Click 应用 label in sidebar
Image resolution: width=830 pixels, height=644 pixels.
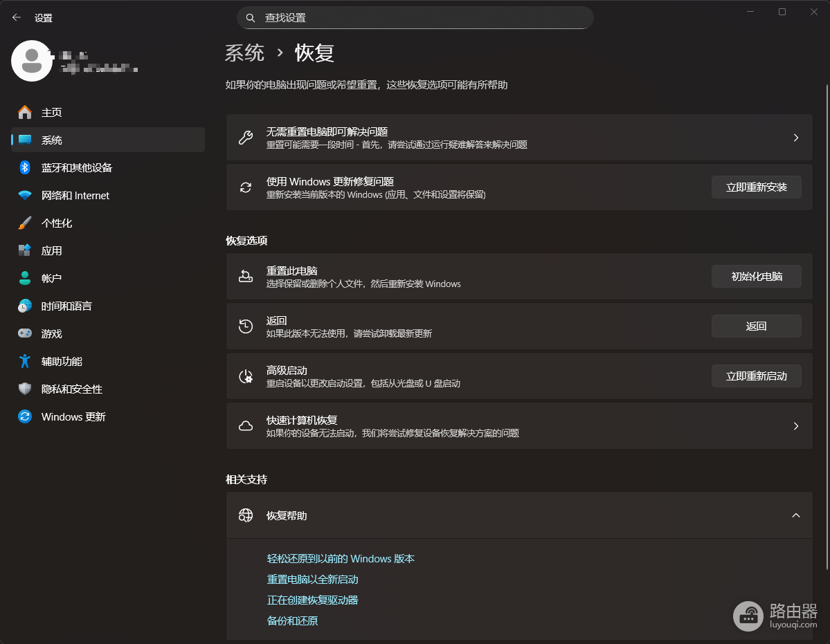(x=52, y=250)
